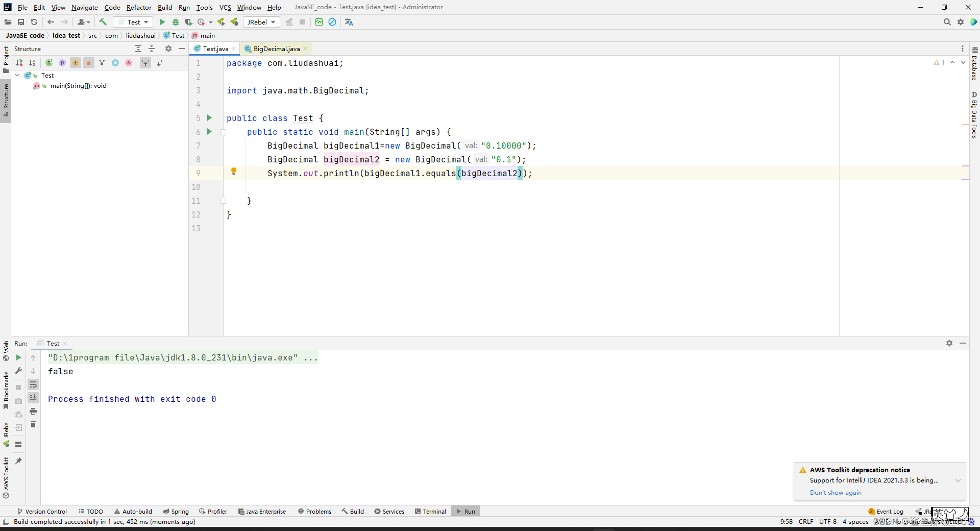The image size is (980, 531).
Task: Click the Build project hammer icon
Action: point(103,22)
